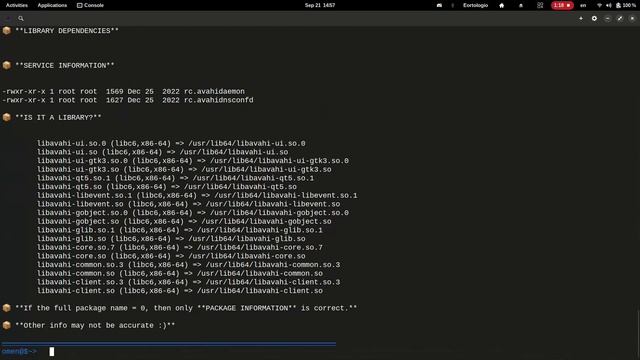This screenshot has width=640, height=360.
Task: Click the Eortologio indicator in top bar
Action: click(475, 5)
